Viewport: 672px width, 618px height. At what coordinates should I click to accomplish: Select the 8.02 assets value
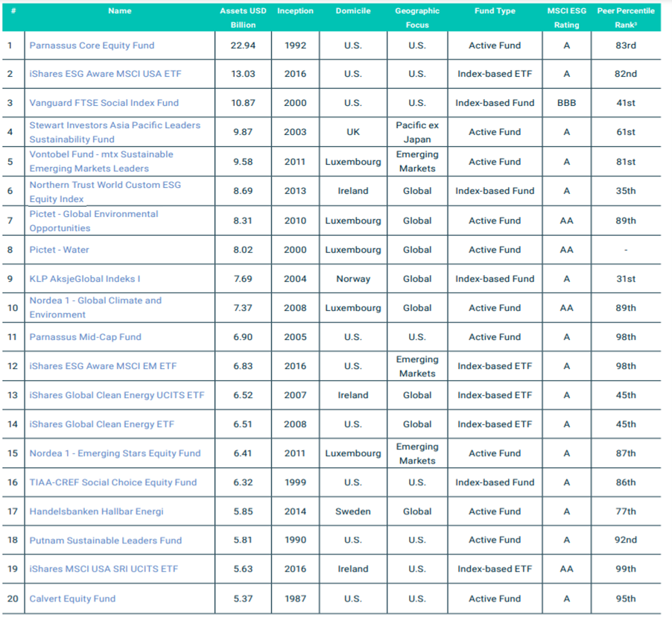tap(243, 250)
